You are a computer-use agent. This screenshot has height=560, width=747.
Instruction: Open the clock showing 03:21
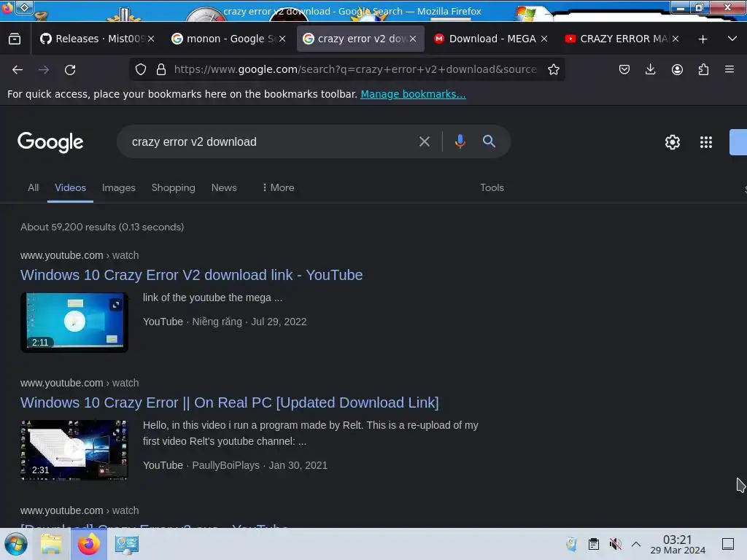click(678, 544)
